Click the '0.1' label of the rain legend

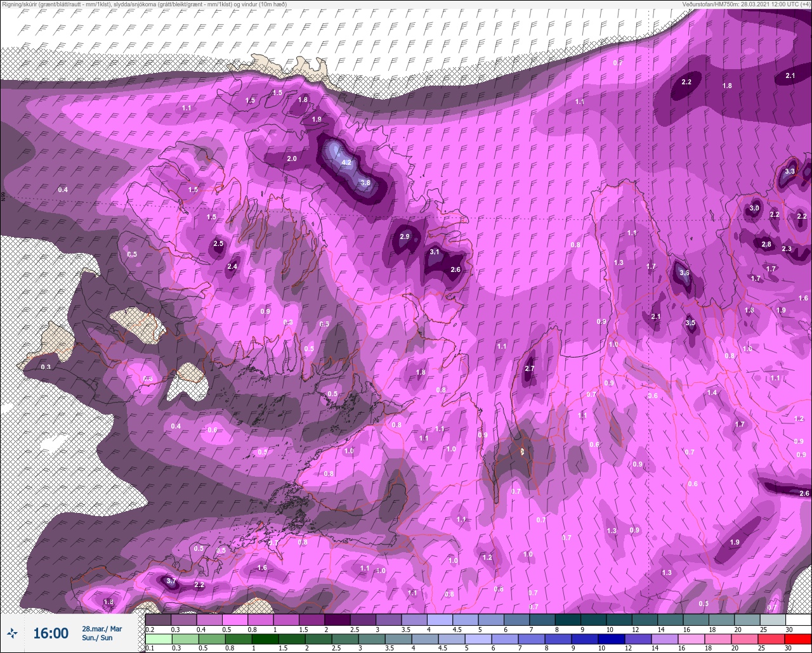pos(150,648)
